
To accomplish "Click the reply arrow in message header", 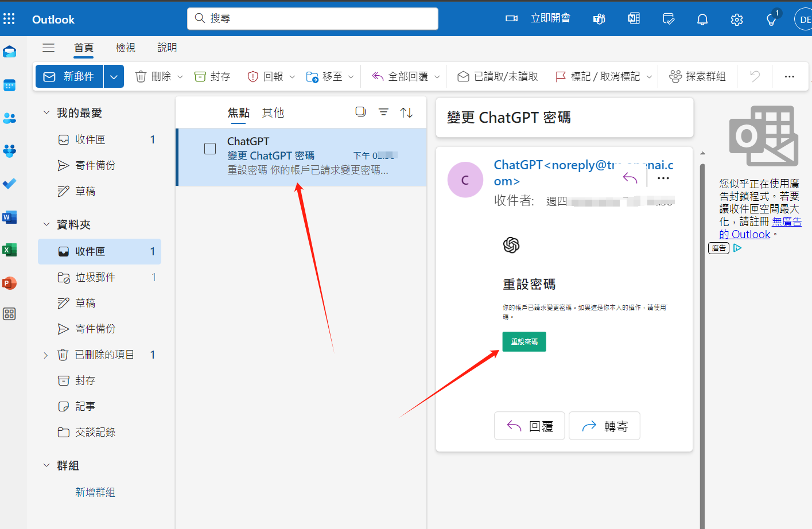I will (630, 178).
